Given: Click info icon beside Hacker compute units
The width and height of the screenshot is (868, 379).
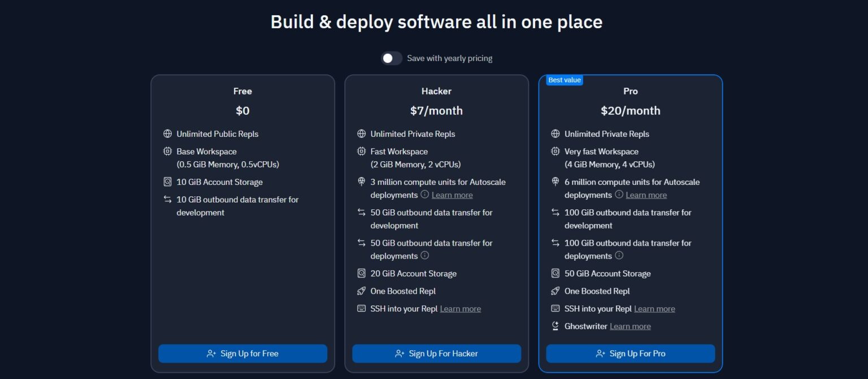Looking at the screenshot, I should coord(424,195).
